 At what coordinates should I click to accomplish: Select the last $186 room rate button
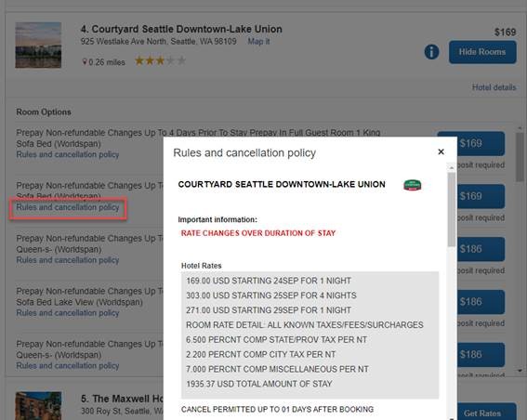[x=481, y=354]
